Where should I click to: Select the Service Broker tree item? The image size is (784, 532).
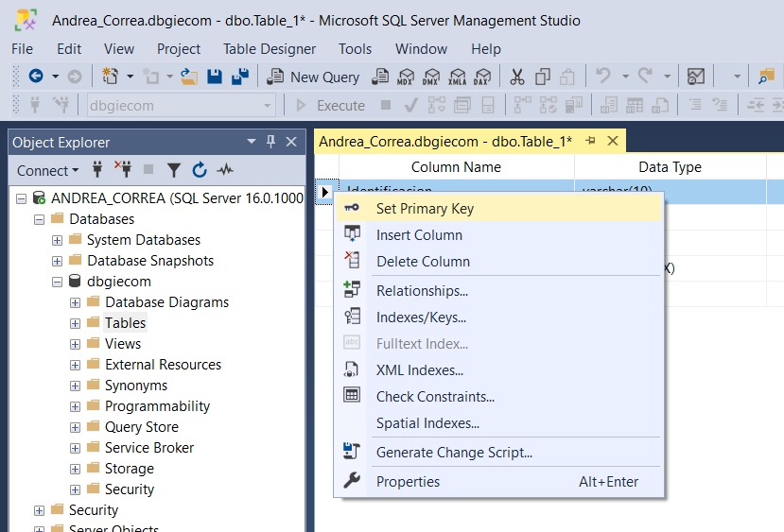(x=149, y=448)
